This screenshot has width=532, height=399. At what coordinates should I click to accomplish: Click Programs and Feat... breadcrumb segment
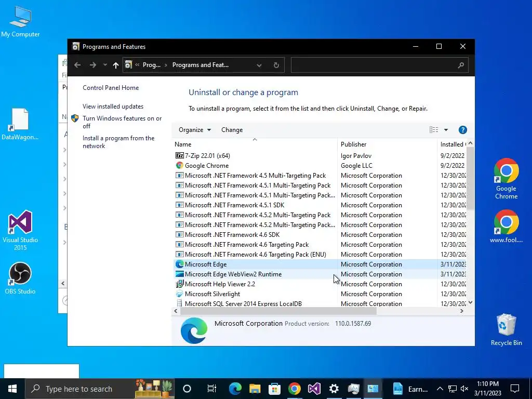[x=201, y=65]
